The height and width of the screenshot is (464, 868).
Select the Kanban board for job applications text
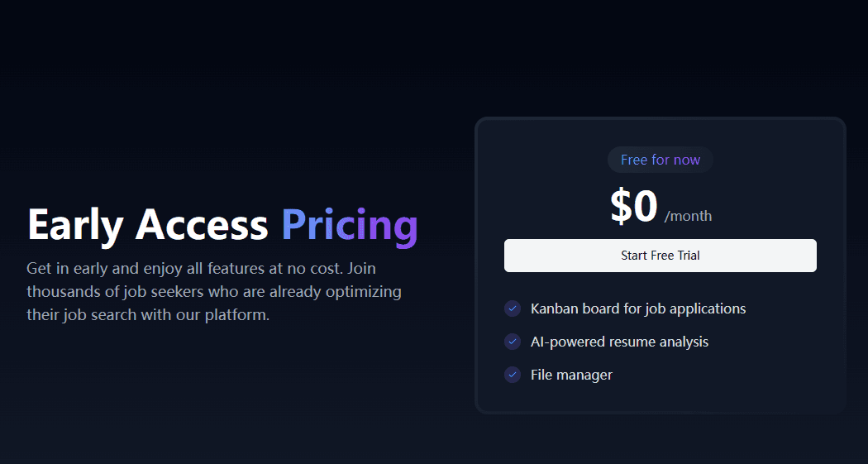tap(638, 309)
